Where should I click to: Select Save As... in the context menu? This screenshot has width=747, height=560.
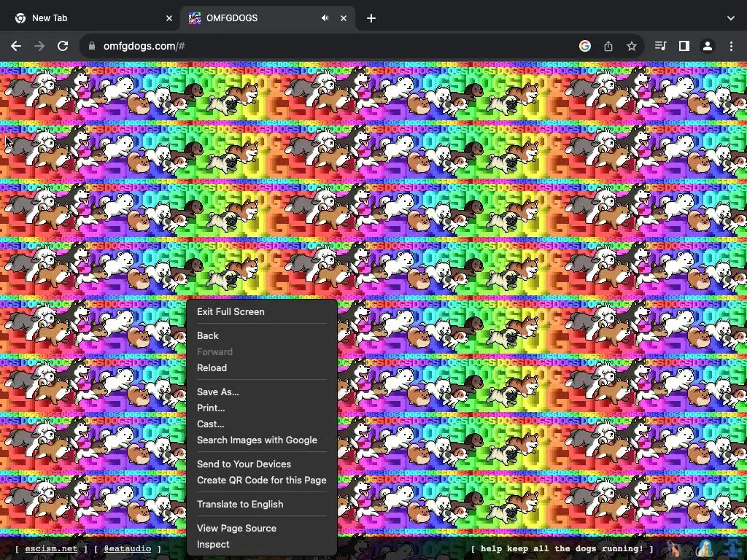click(262, 392)
